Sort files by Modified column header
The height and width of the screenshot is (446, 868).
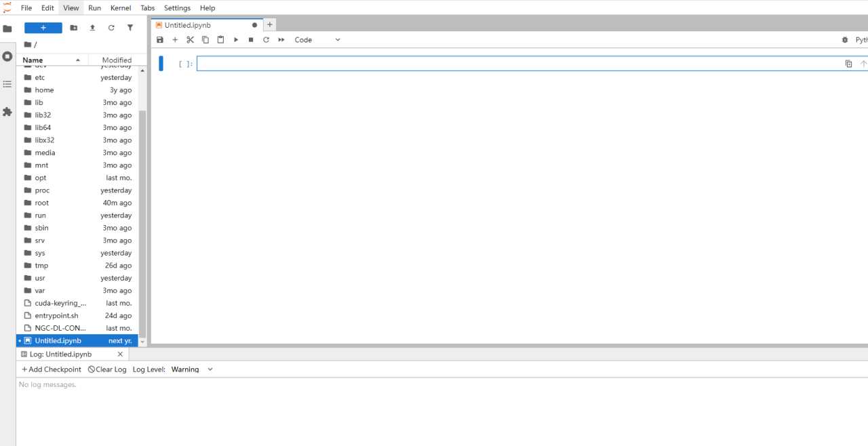click(x=117, y=60)
